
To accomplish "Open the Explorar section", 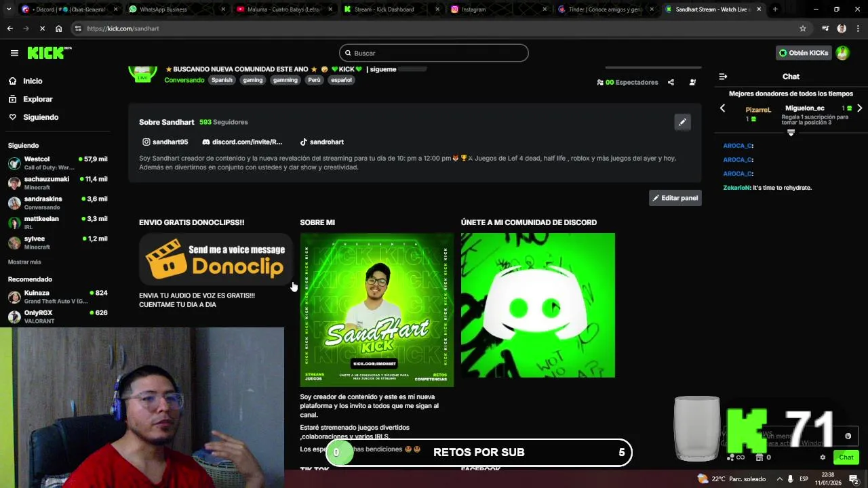I will point(37,99).
